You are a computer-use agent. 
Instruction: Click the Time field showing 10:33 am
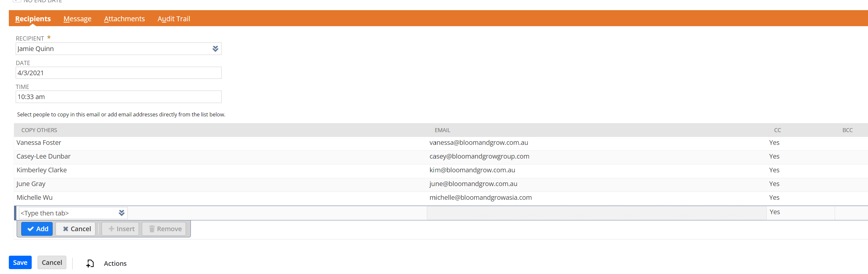(118, 97)
